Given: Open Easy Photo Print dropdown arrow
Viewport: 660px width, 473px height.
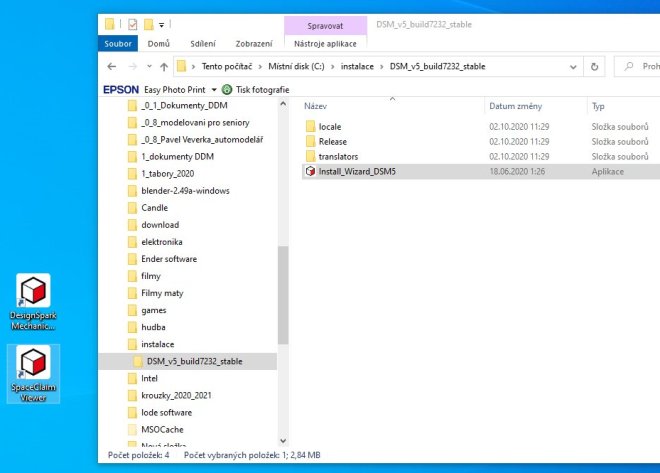Looking at the screenshot, I should click(x=214, y=90).
